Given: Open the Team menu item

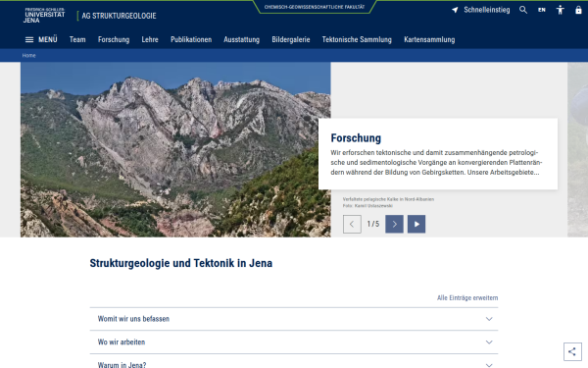Looking at the screenshot, I should [77, 40].
